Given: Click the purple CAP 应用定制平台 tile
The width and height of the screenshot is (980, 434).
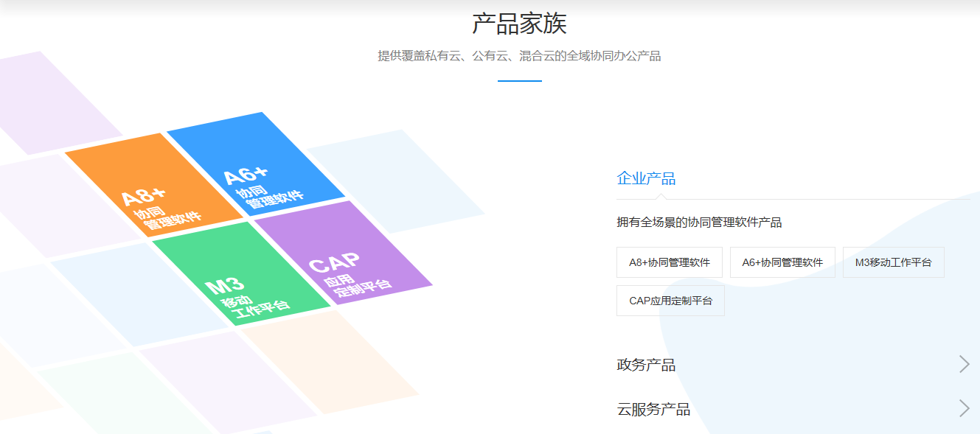Looking at the screenshot, I should (x=344, y=253).
